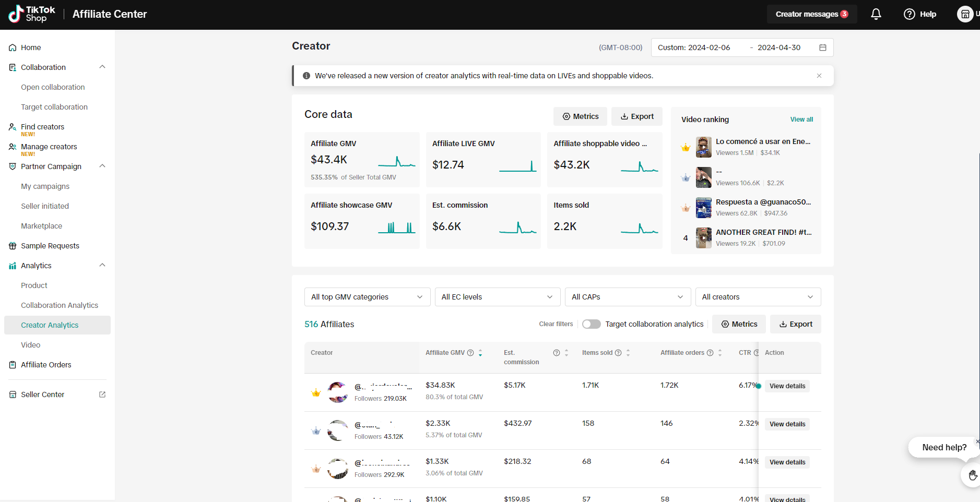Click the Affiliate GMV info tooltip icon
The height and width of the screenshot is (502, 980).
click(x=470, y=353)
